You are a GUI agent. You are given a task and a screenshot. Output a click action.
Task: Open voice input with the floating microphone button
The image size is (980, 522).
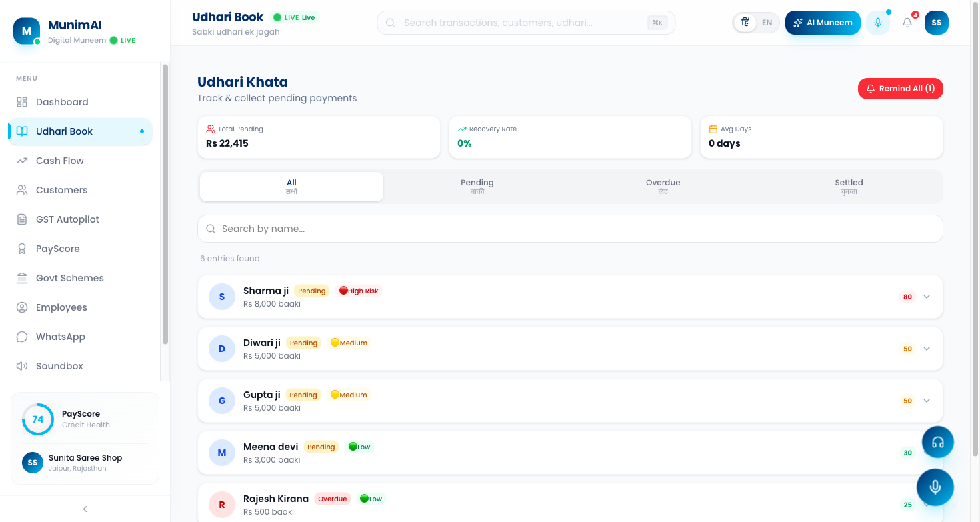(935, 487)
